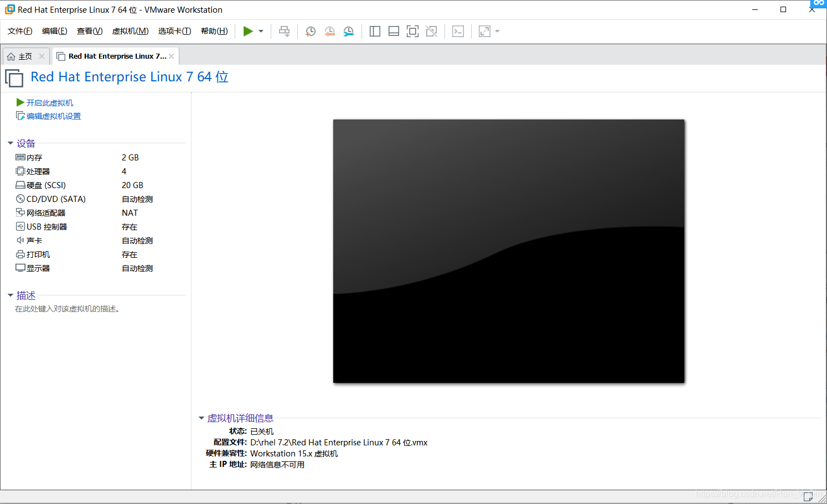Click the 声卡 speaker icon
827x504 pixels.
(20, 240)
